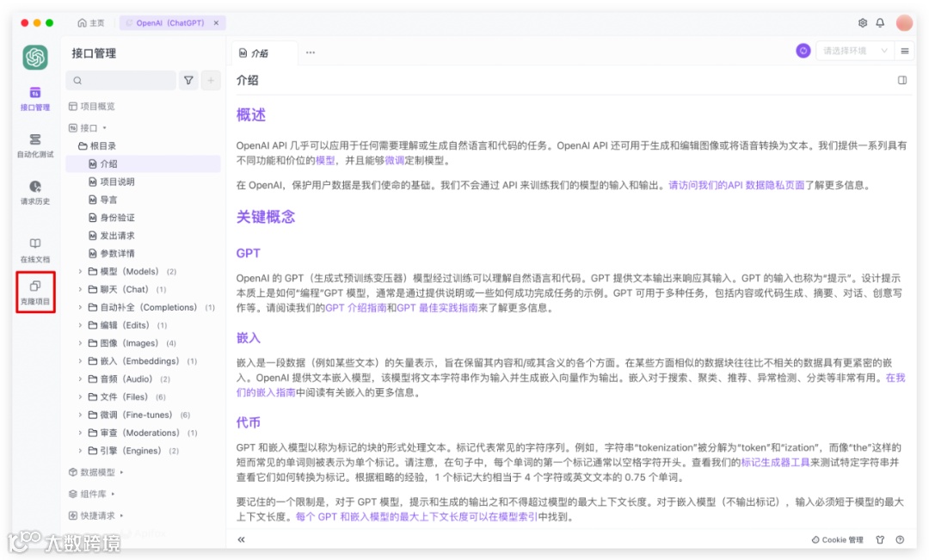
Task: Open the 请选择环境 environment dropdown
Action: pos(854,51)
